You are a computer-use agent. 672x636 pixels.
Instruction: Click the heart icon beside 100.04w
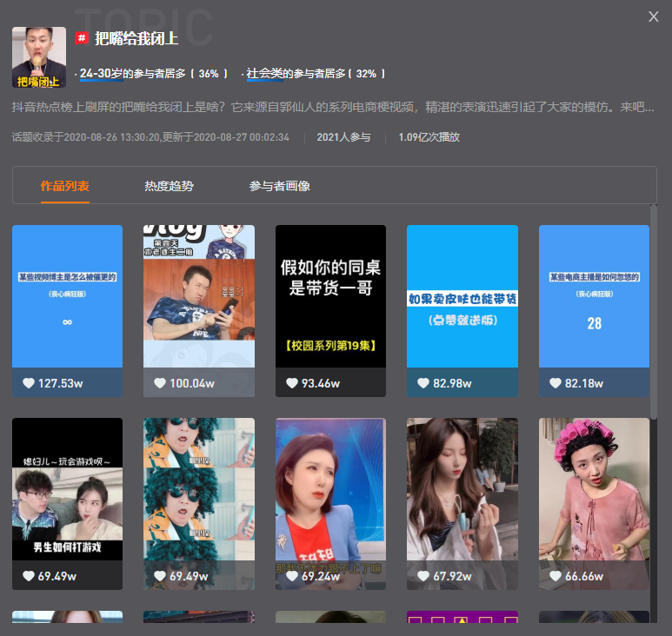click(160, 383)
